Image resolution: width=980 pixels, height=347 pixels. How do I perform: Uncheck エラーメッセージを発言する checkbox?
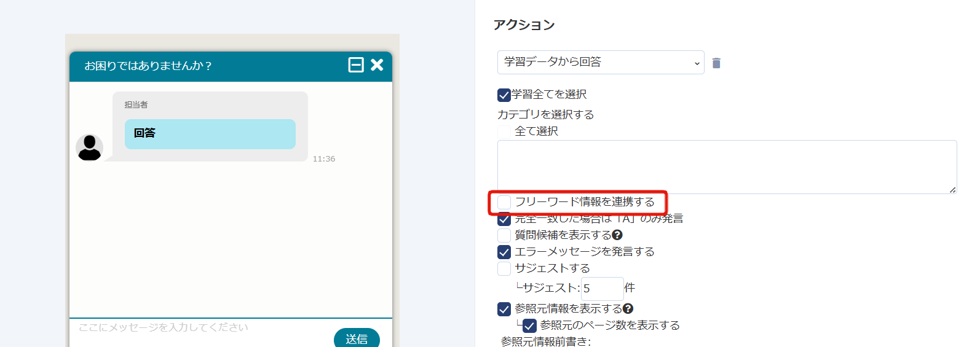(504, 252)
